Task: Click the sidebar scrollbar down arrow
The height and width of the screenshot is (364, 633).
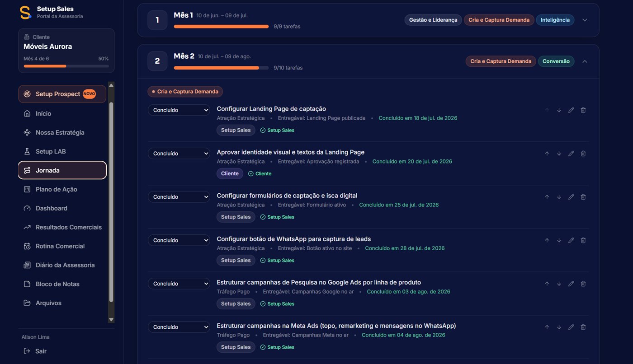Action: click(x=111, y=319)
